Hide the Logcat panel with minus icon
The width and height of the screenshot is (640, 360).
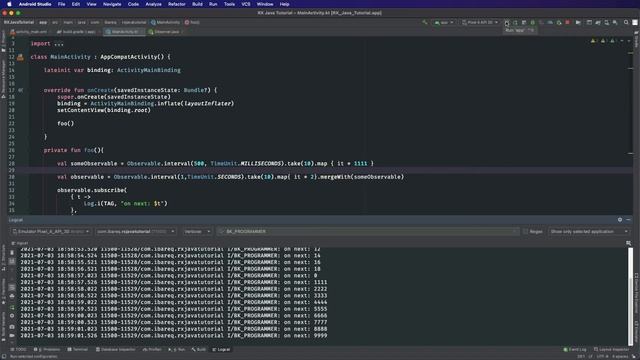click(629, 220)
